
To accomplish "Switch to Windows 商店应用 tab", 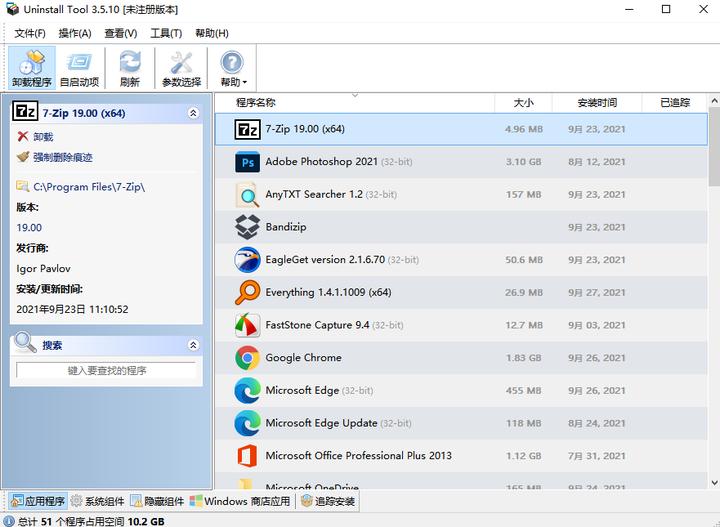I will pyautogui.click(x=240, y=501).
